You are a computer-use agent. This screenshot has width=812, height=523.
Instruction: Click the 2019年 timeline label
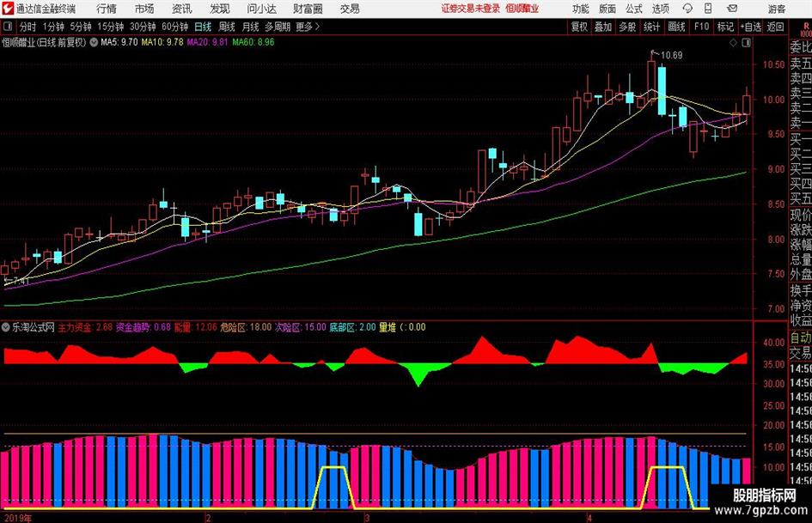[17, 518]
